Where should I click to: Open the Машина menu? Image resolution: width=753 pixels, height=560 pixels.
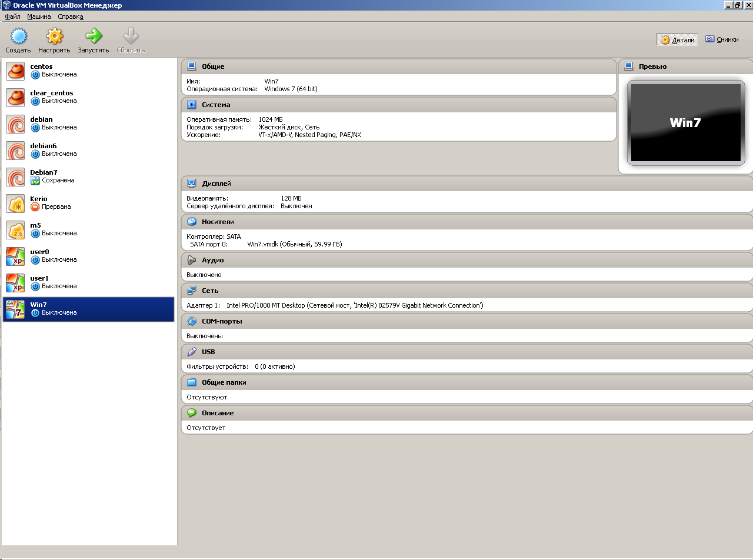point(39,16)
